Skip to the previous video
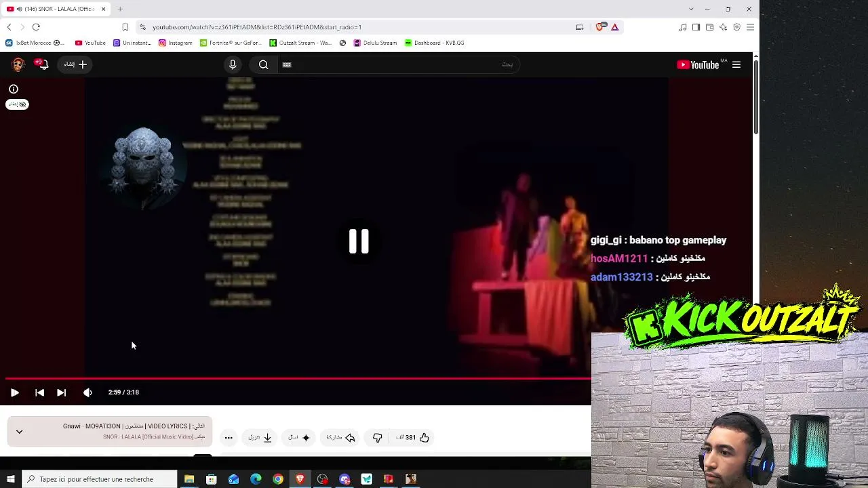Image resolution: width=868 pixels, height=488 pixels. click(39, 392)
